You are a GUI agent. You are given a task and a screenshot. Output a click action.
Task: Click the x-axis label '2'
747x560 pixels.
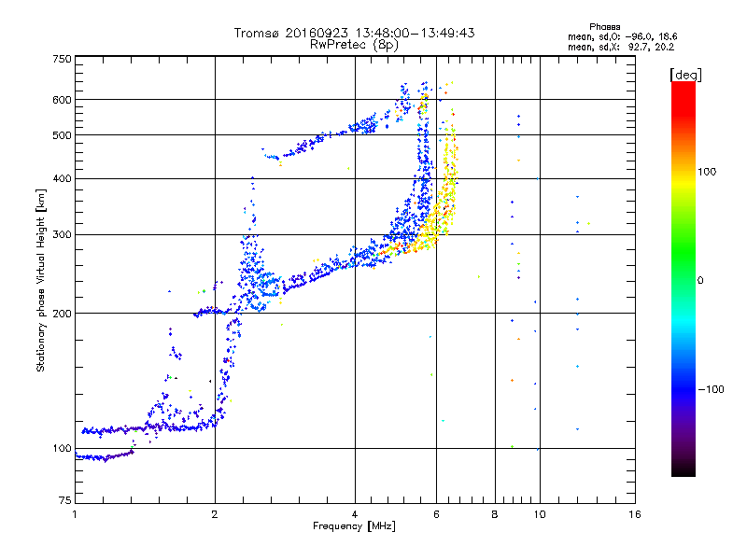pyautogui.click(x=215, y=514)
